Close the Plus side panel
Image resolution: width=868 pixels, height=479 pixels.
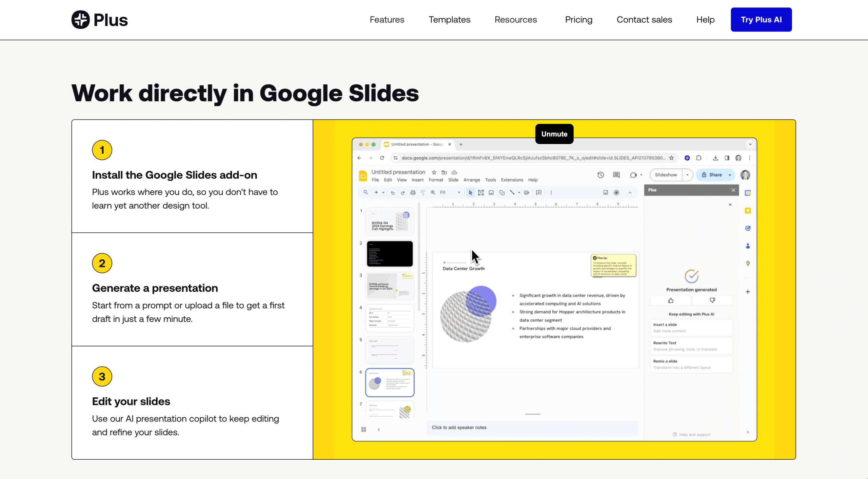coord(733,190)
